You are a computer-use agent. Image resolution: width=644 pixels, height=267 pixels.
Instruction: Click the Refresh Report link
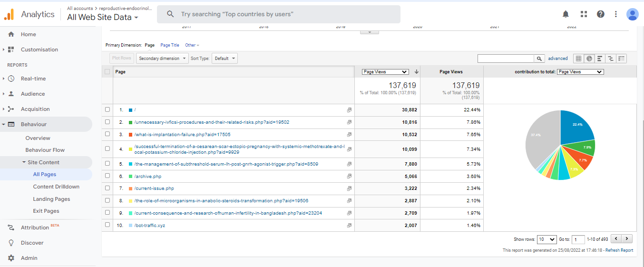[x=619, y=250]
